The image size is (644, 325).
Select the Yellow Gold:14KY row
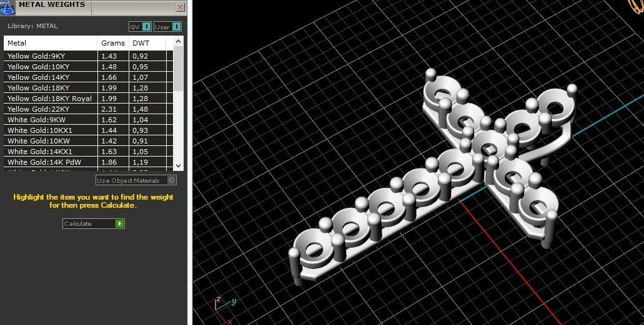tap(88, 77)
